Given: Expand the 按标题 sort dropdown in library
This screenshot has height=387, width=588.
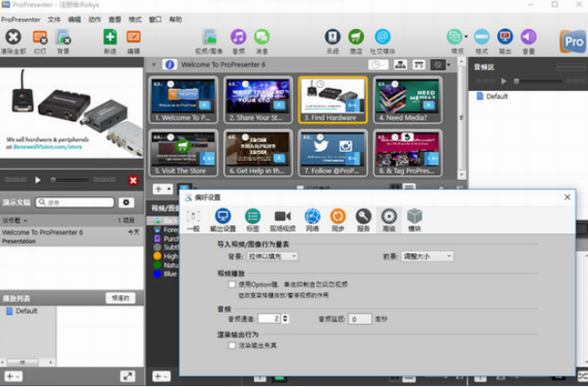Looking at the screenshot, I should [x=21, y=218].
